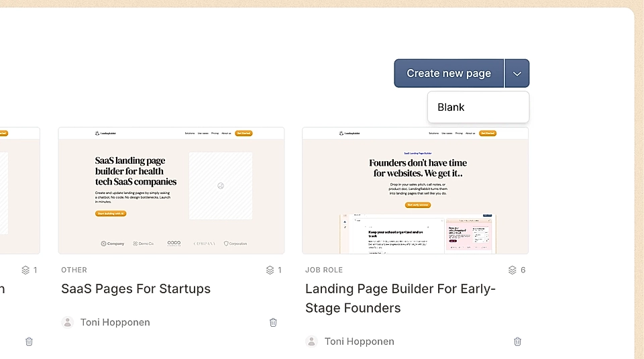Open the partially visible thumbnail at left edge

(19, 191)
